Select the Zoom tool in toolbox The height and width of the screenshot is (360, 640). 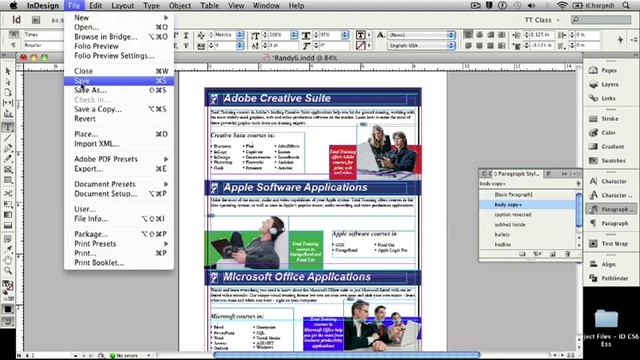8,270
